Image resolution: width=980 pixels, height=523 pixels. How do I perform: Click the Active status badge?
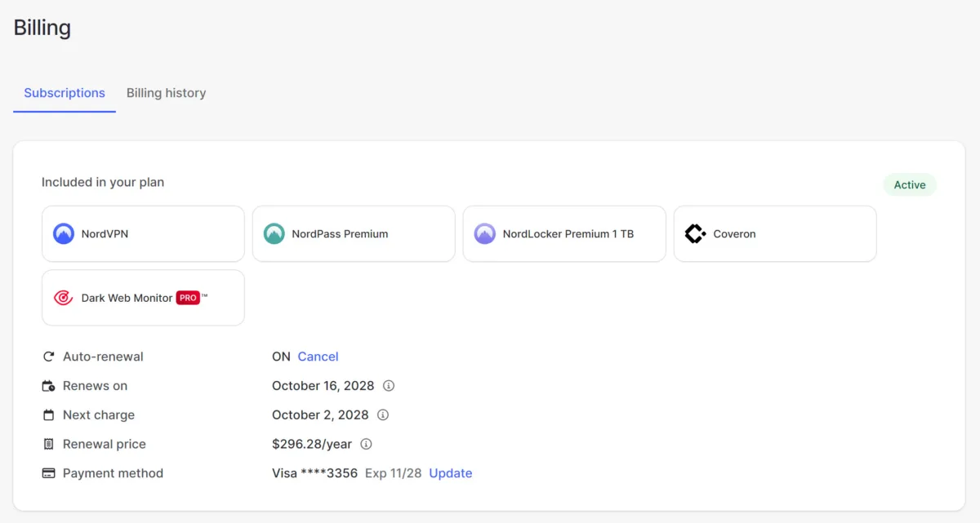click(x=910, y=185)
